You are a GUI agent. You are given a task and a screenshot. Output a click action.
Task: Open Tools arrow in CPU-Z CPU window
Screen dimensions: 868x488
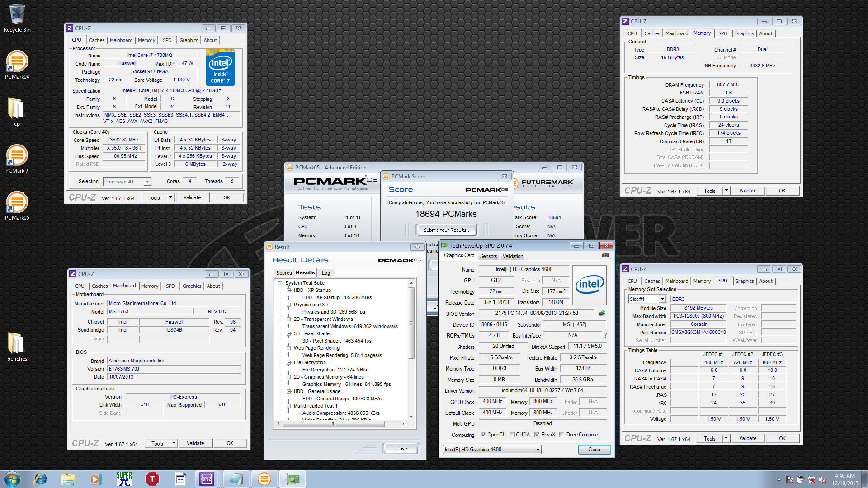pos(170,197)
